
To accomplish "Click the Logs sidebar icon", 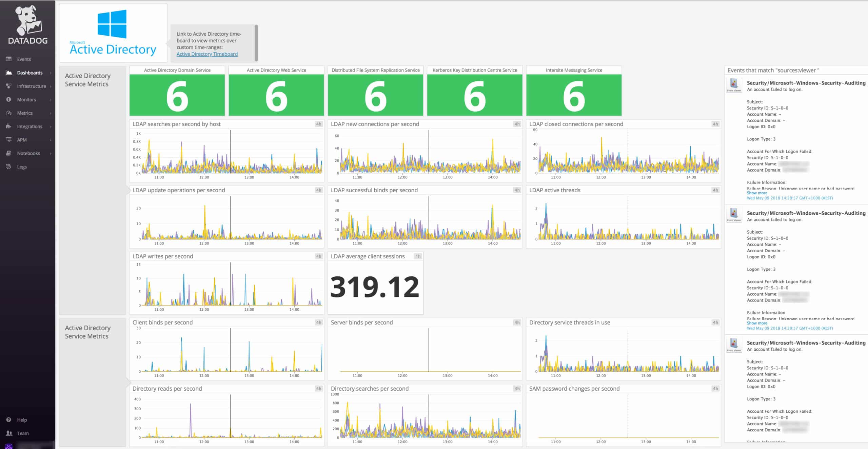I will tap(9, 167).
